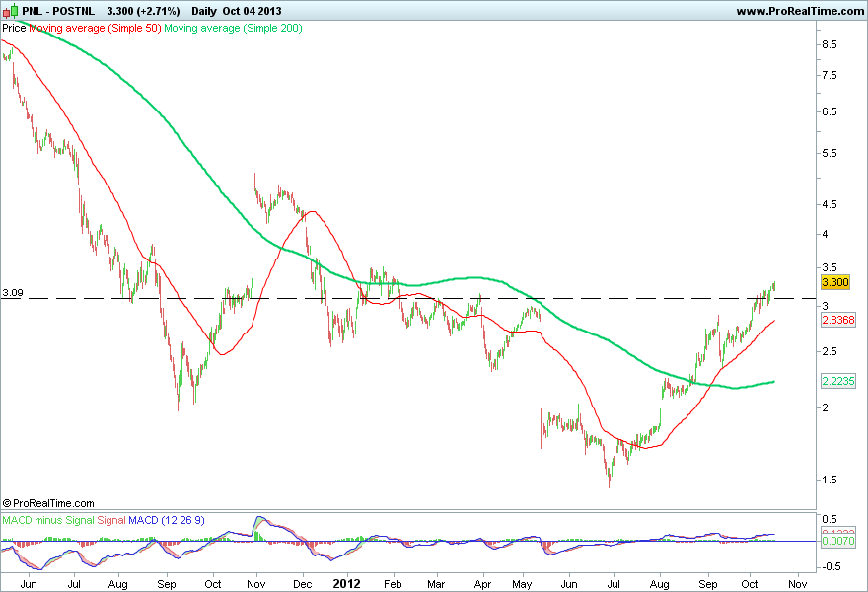Click the 8.5 price axis value
Screen dimensions: 868x592
(830, 44)
